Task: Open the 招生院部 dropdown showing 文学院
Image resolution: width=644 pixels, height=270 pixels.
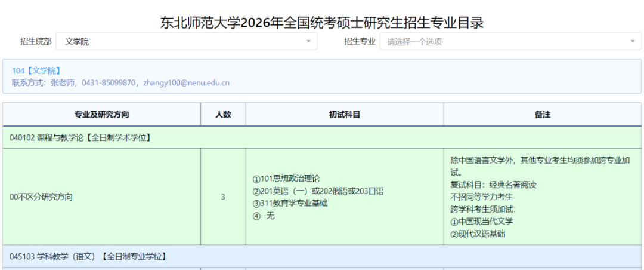Action: pyautogui.click(x=187, y=42)
